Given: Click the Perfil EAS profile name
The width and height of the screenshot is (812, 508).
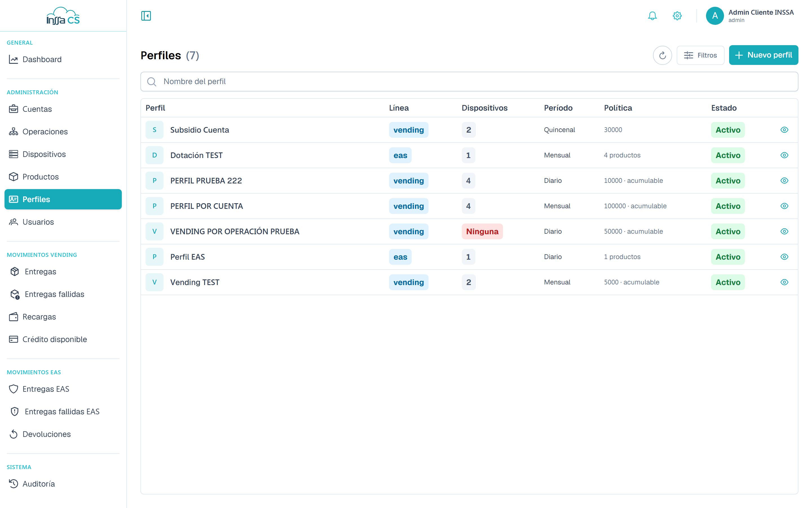Looking at the screenshot, I should (187, 257).
